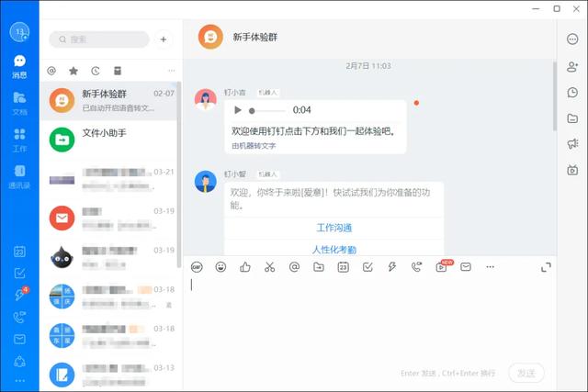Open the mail icon in left sidebar
Viewport: 588px width, 392px height.
click(x=19, y=339)
